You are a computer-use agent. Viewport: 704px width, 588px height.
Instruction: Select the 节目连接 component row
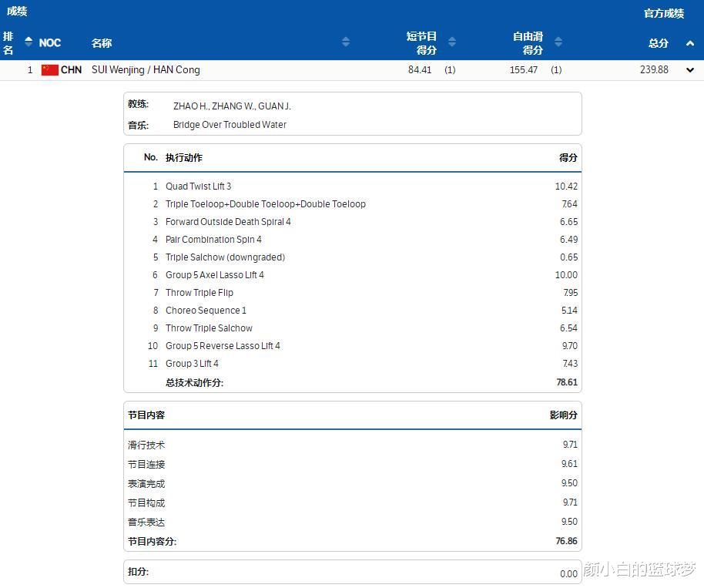pos(353,464)
